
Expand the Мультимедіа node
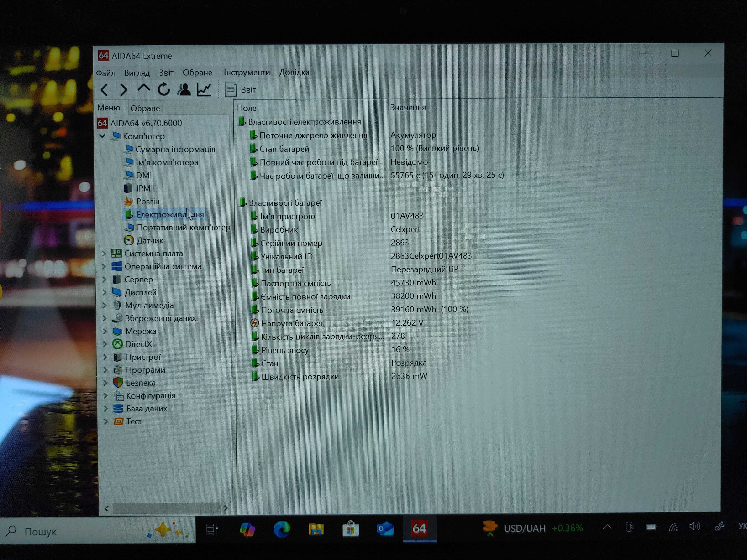104,306
